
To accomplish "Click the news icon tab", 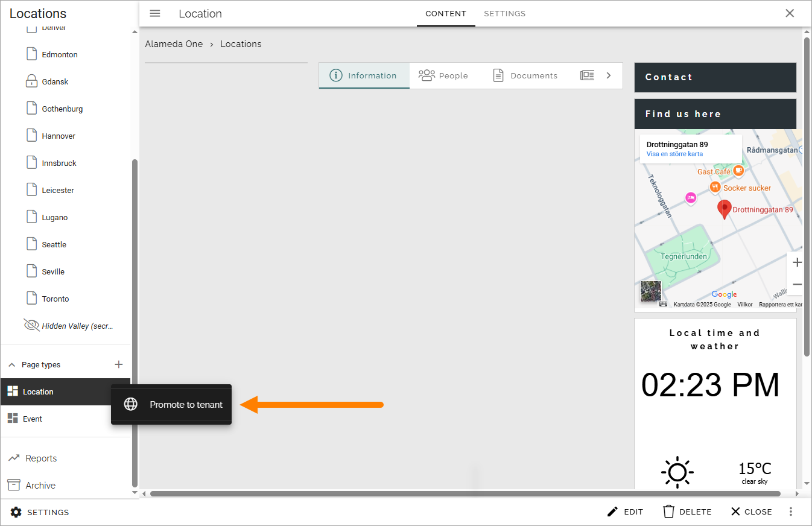I will [587, 75].
